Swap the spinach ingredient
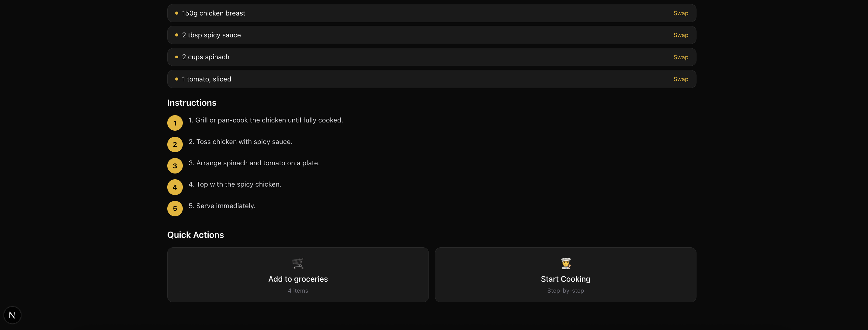868x330 pixels. click(x=680, y=57)
